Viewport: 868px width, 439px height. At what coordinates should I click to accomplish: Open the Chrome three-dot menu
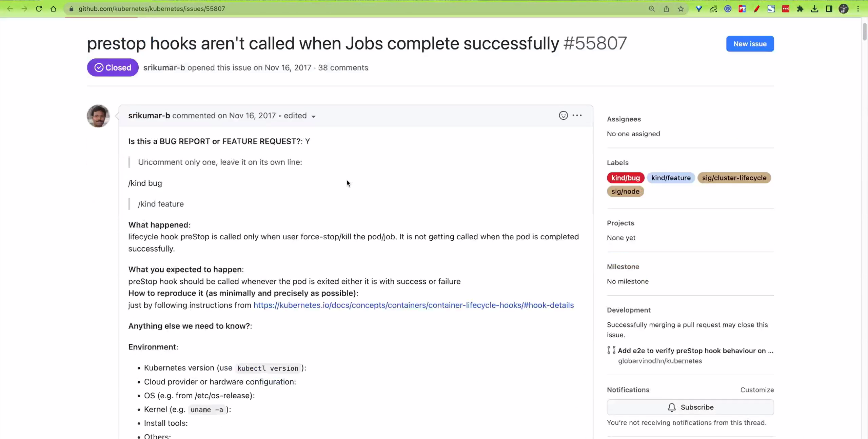tap(858, 9)
